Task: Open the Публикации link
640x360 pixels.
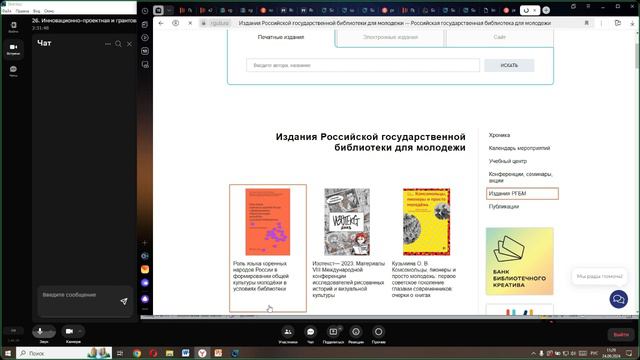Action: [504, 207]
